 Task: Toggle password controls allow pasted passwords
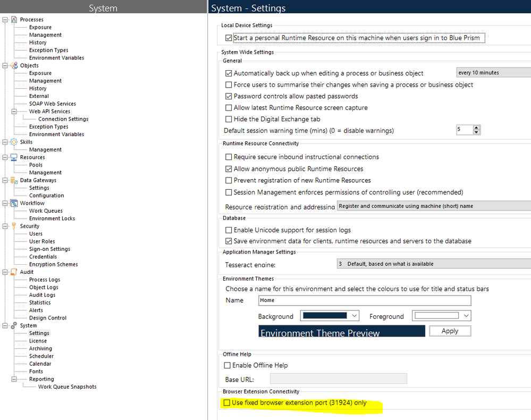pos(229,96)
